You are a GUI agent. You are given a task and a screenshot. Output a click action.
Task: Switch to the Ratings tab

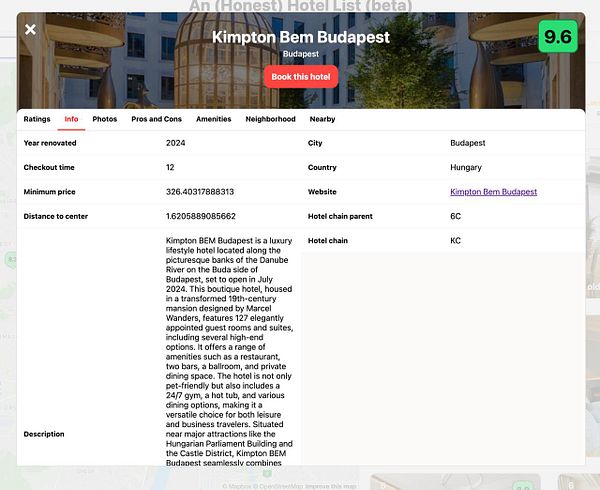37,119
